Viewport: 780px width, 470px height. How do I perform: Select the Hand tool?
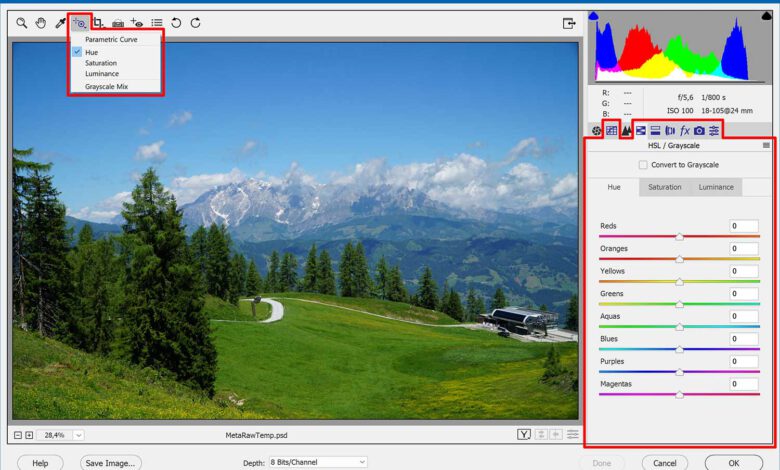tap(41, 22)
